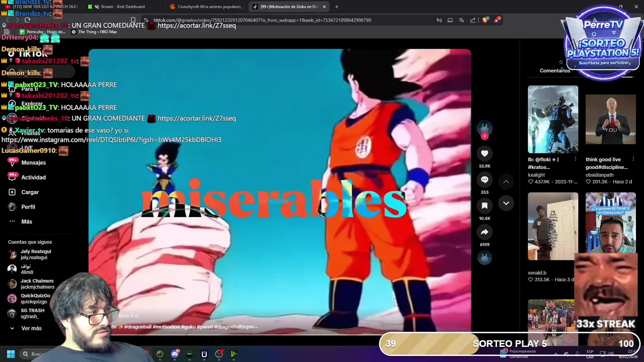The height and width of the screenshot is (362, 644).
Task: Open Jely Reategui followed account
Action: [30, 254]
